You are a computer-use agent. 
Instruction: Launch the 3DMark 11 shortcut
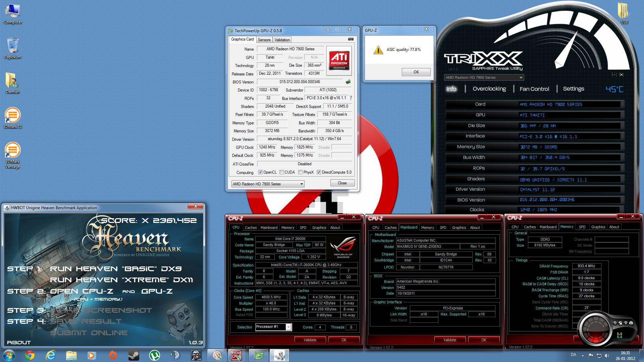(x=13, y=118)
